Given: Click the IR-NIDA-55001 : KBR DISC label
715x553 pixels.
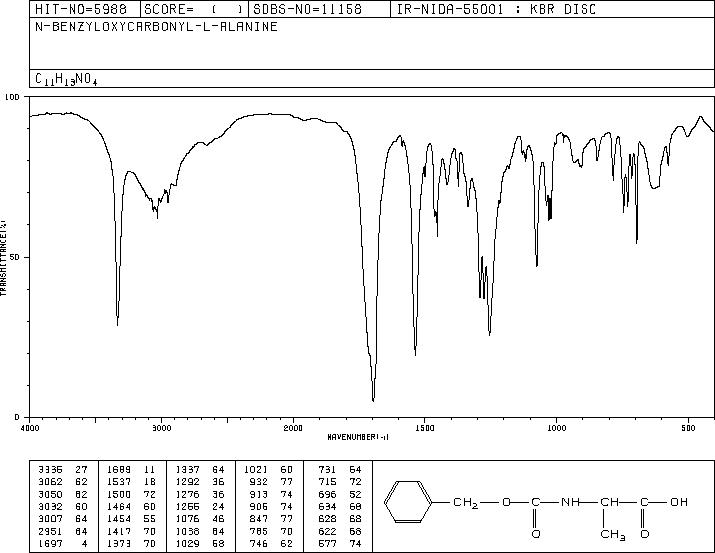Looking at the screenshot, I should [x=496, y=9].
